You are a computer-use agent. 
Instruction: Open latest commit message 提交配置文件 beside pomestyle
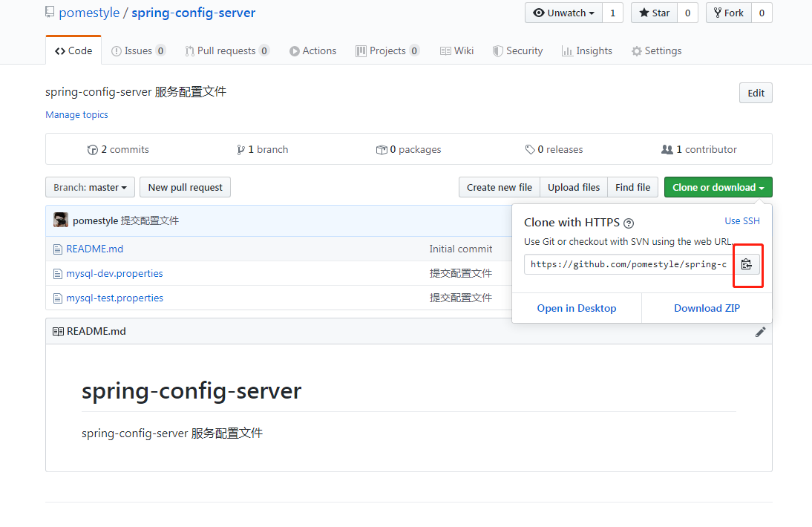point(150,221)
